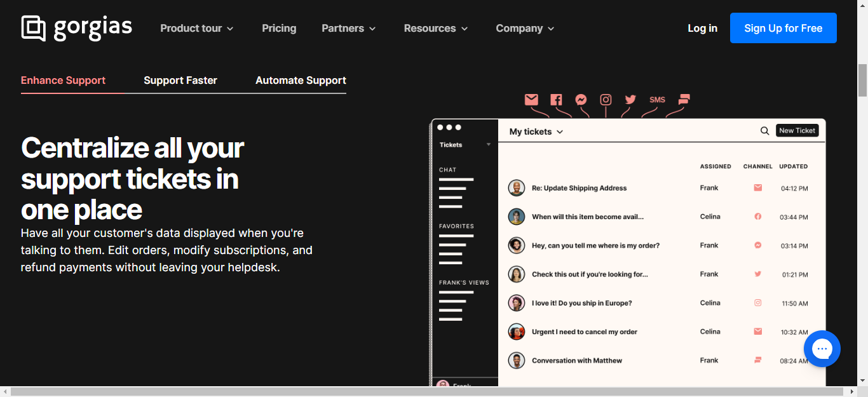Open the Pricing page

pyautogui.click(x=279, y=28)
